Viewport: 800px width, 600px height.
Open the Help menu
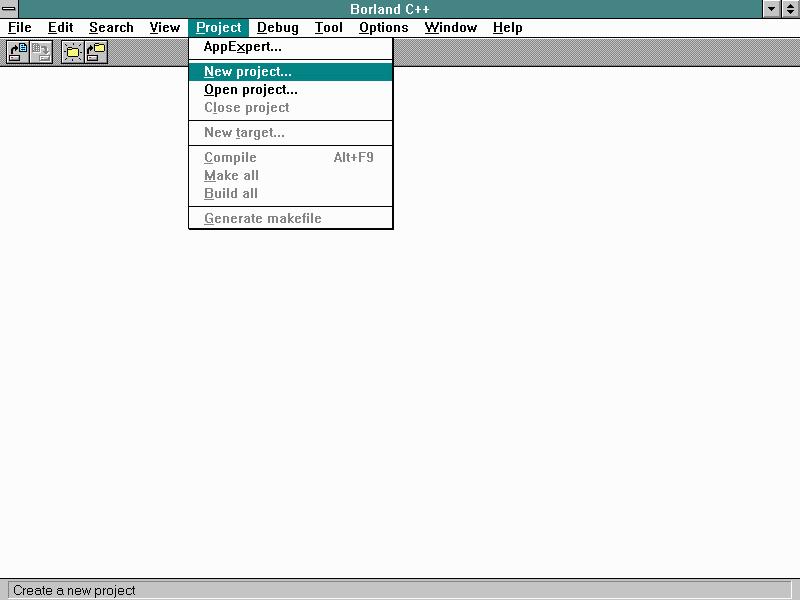click(507, 28)
